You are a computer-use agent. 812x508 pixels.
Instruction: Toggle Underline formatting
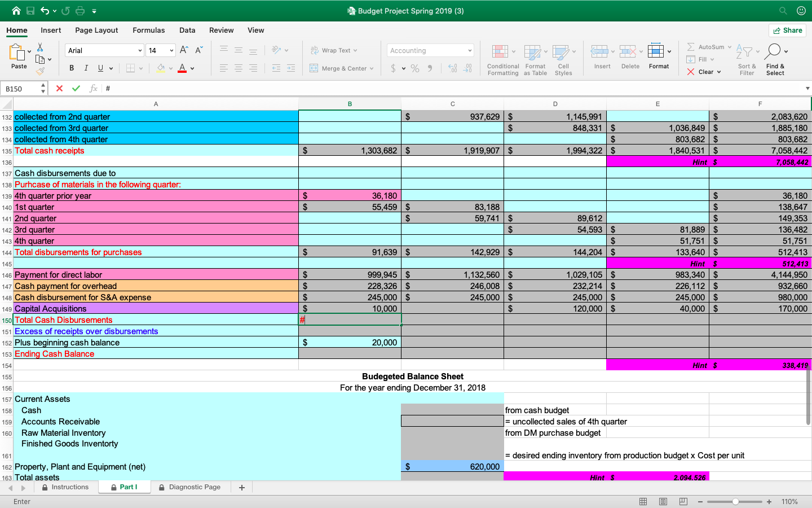coord(100,68)
